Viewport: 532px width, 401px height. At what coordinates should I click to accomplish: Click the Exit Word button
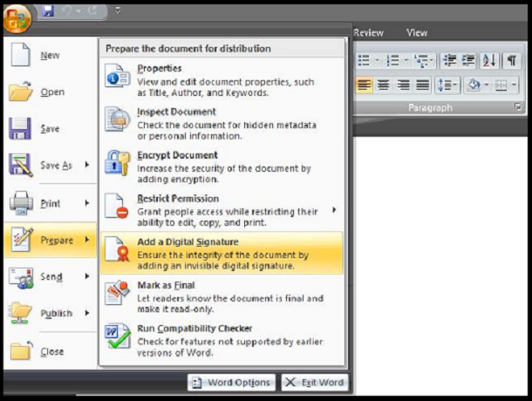[314, 382]
